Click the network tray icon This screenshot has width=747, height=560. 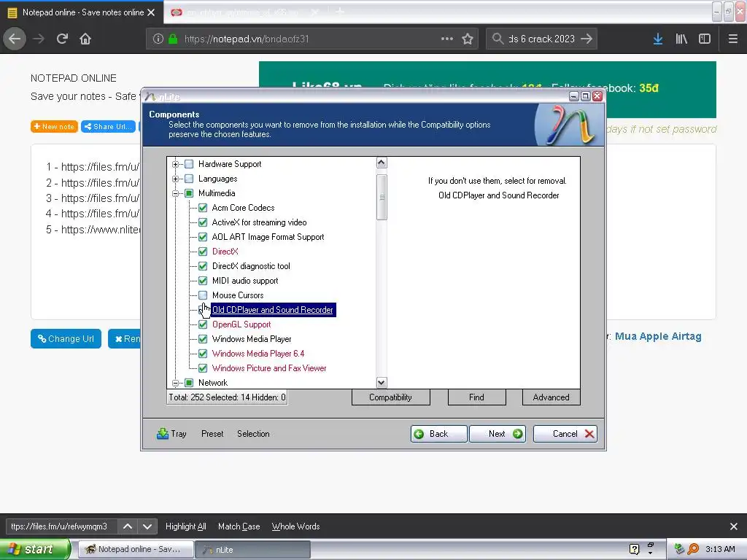point(680,549)
